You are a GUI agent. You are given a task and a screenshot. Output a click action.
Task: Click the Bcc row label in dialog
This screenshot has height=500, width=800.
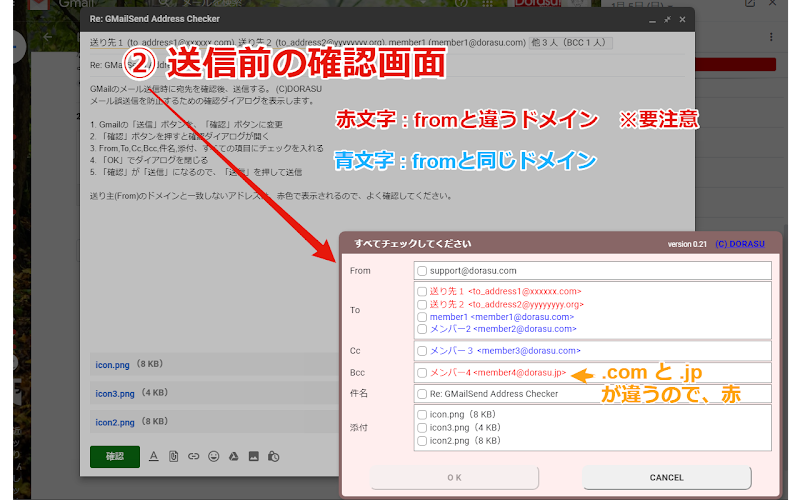[357, 373]
